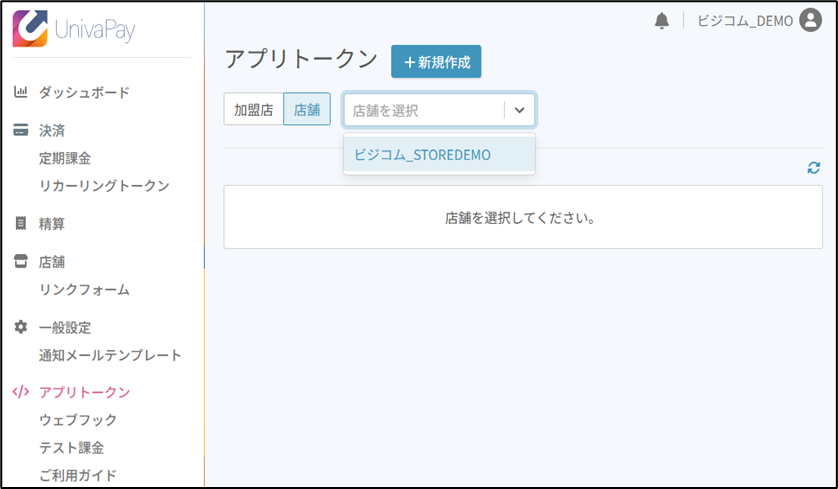The width and height of the screenshot is (838, 489).
Task: Open 精算 in the sidebar
Action: click(52, 223)
